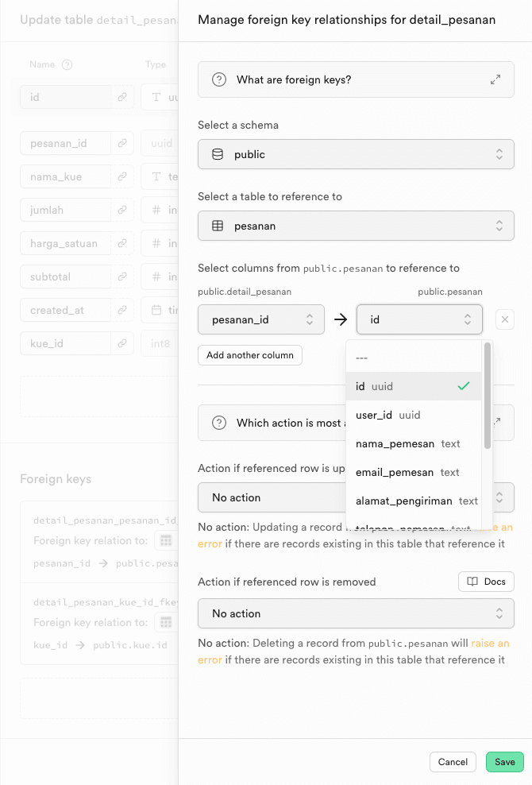Click the help icon beside the Name header
Viewport: 532px width, 785px height.
(67, 64)
